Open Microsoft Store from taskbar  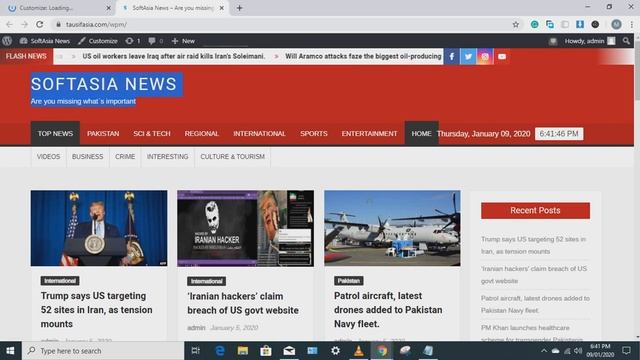(266, 351)
